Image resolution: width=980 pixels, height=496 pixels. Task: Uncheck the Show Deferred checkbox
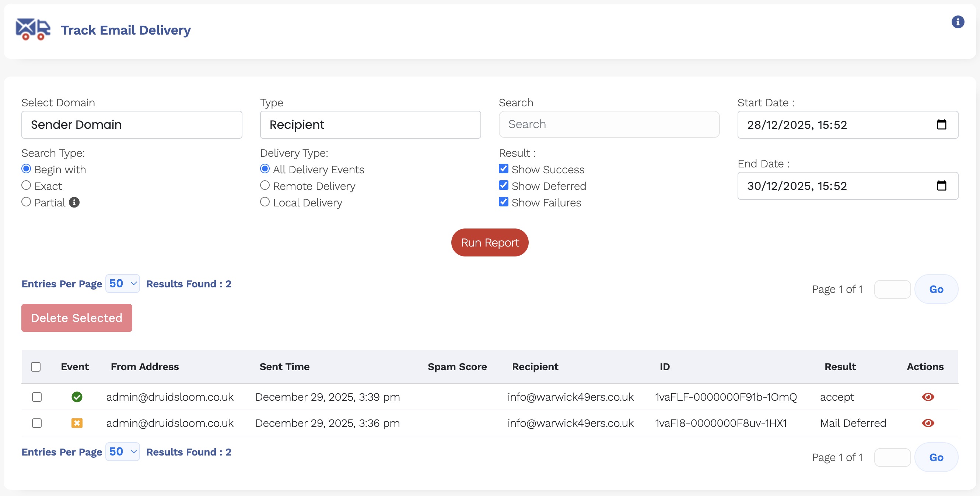503,185
